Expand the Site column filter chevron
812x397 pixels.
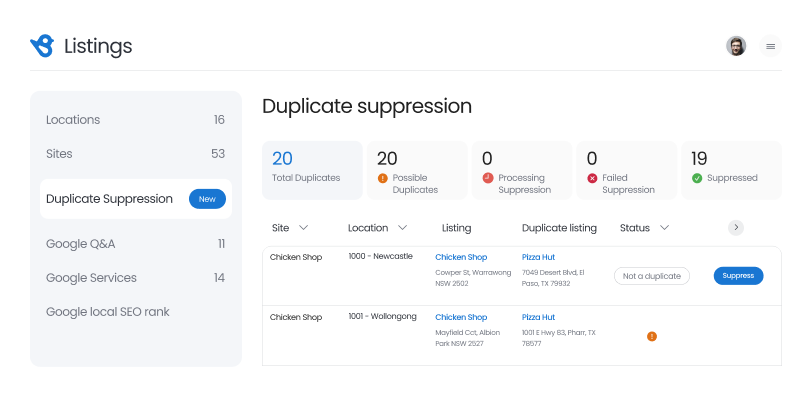(x=303, y=228)
